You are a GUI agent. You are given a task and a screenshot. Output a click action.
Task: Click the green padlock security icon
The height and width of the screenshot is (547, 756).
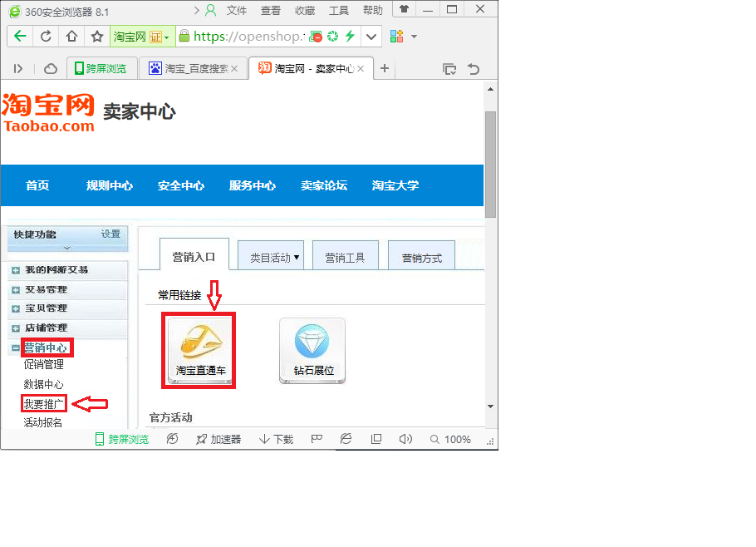(184, 36)
